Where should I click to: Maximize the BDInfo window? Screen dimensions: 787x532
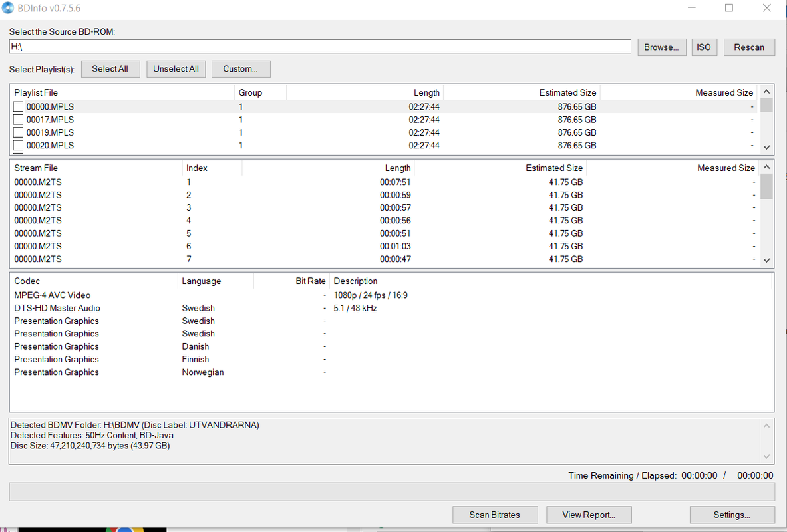(x=728, y=8)
